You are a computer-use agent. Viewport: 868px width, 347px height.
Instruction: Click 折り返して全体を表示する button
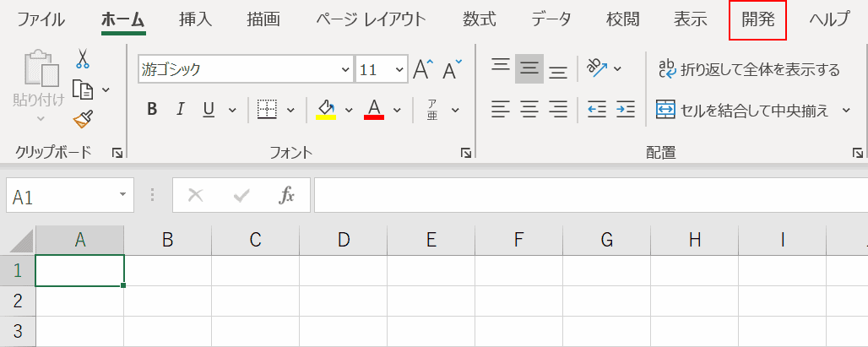748,69
